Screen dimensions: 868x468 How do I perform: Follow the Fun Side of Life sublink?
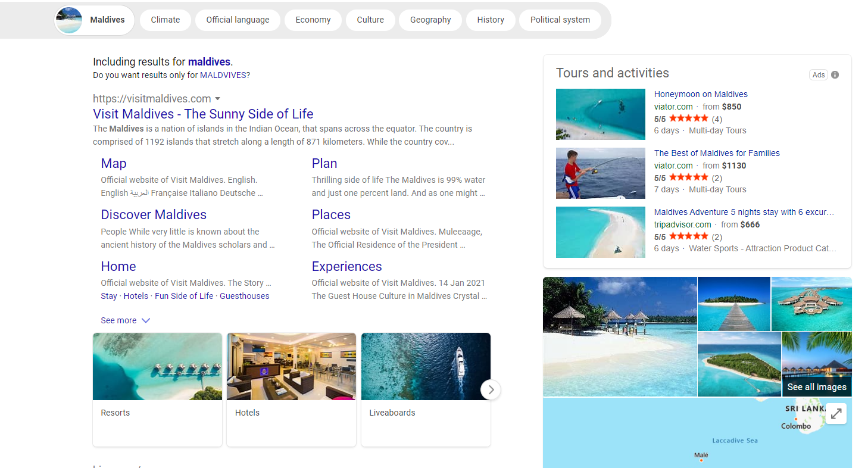(x=184, y=296)
